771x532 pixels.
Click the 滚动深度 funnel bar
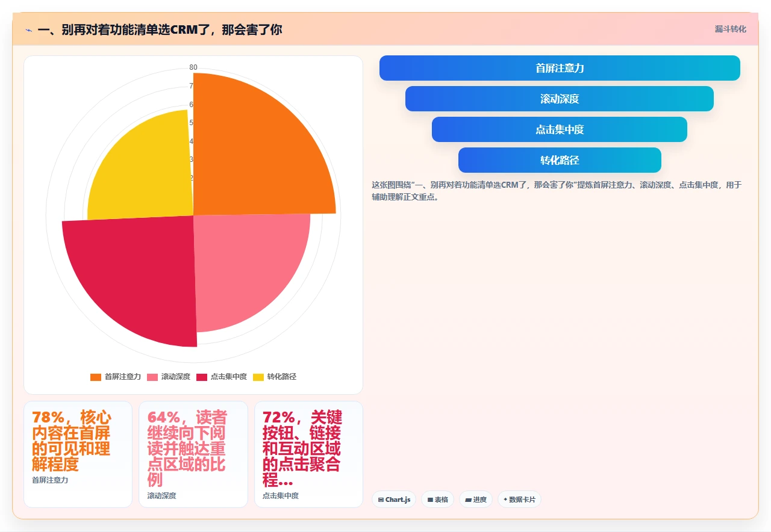tap(560, 99)
